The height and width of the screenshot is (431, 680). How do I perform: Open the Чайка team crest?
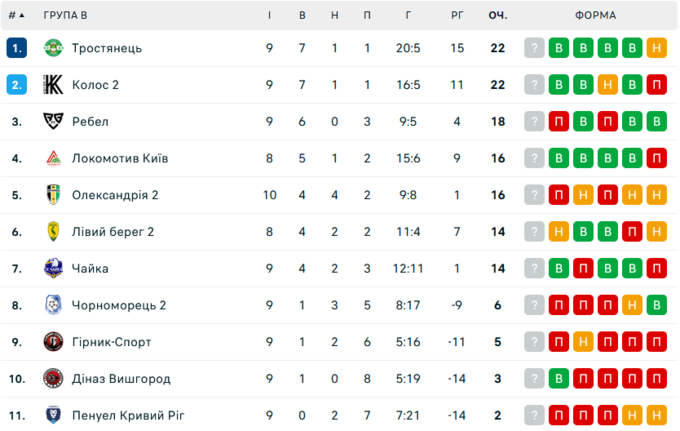pos(53,268)
